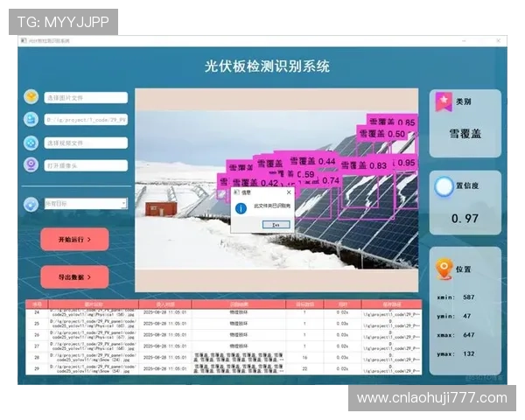Click the ymax value 132
This screenshot has height=420, width=525.
[469, 353]
